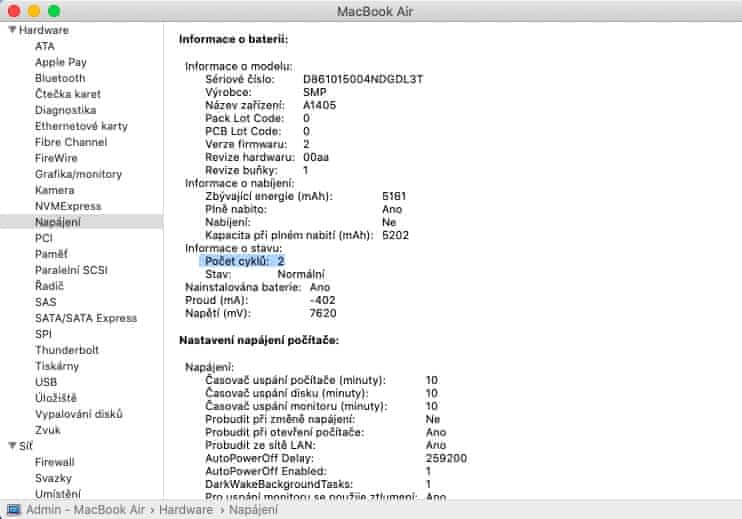Select Paralelní SCSI entry
This screenshot has height=519, width=742.
point(71,270)
